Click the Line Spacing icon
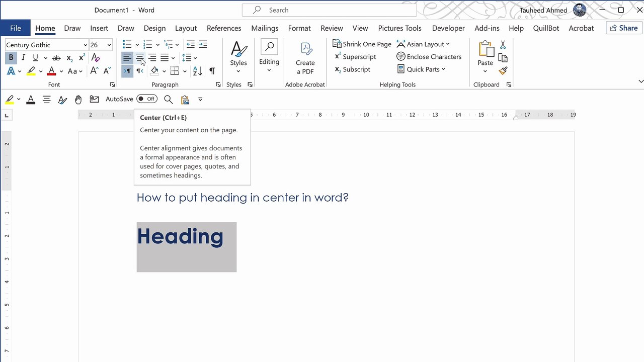 [x=186, y=58]
